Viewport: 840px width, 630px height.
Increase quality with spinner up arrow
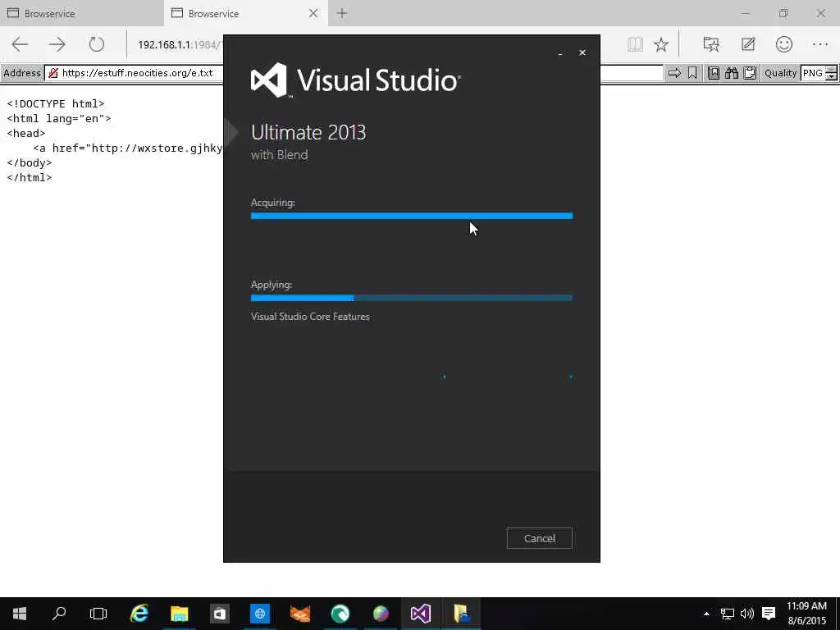pos(832,69)
